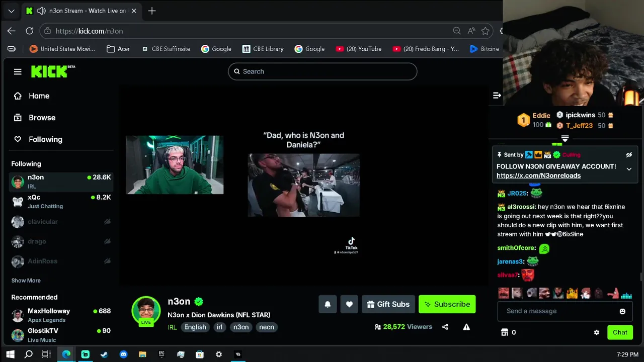Share the stream via share icon

(x=445, y=327)
